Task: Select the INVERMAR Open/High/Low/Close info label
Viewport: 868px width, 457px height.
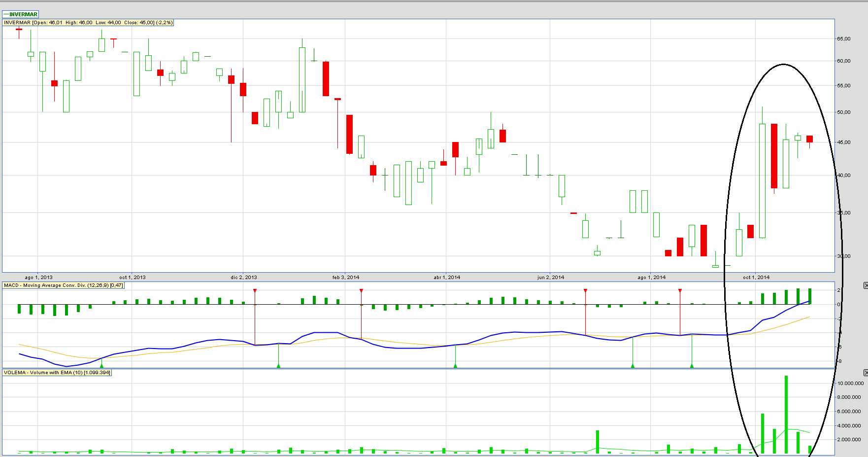Action: click(88, 23)
